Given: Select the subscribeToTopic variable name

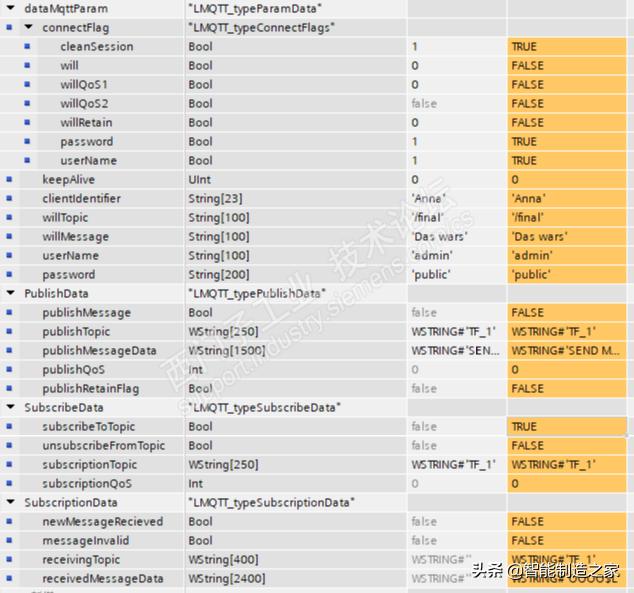Looking at the screenshot, I should [89, 426].
